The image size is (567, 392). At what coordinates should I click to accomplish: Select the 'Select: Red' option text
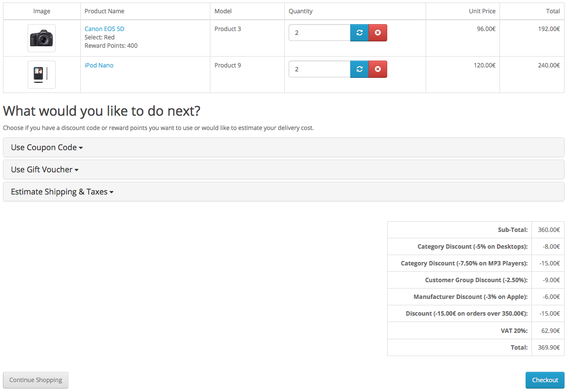click(100, 37)
